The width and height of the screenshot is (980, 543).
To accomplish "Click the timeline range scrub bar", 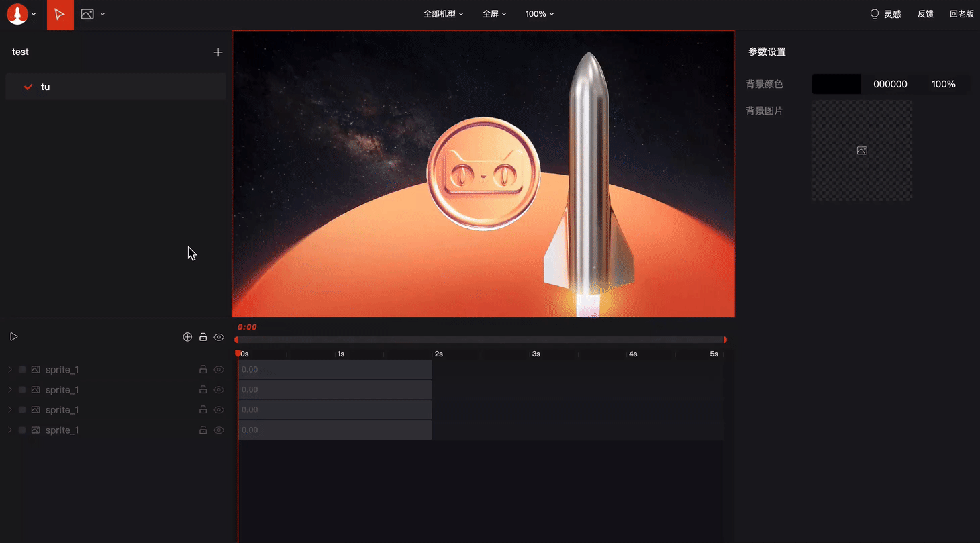I will tap(481, 340).
